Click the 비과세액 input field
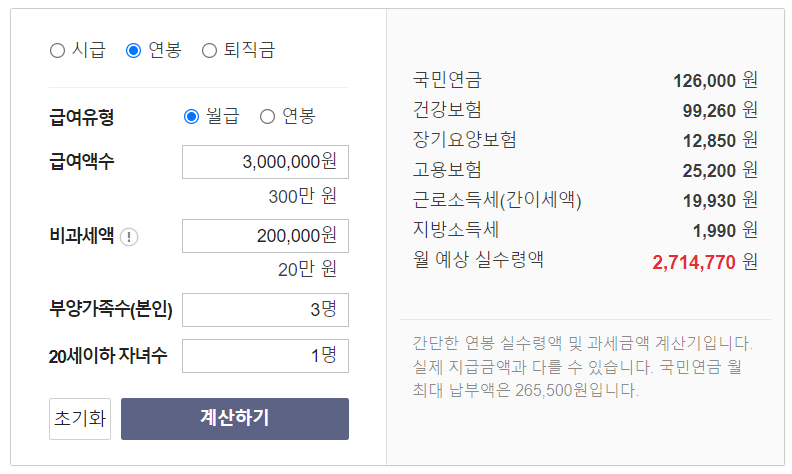 pos(265,236)
